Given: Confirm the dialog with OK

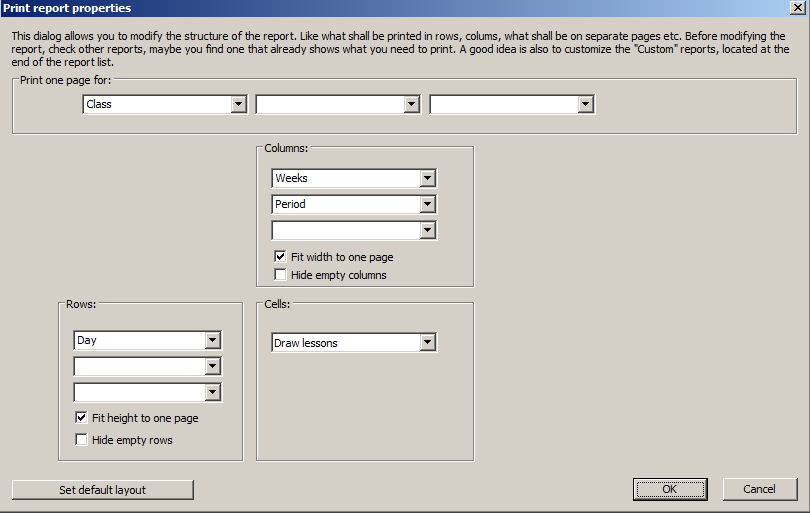Looking at the screenshot, I should pyautogui.click(x=669, y=489).
